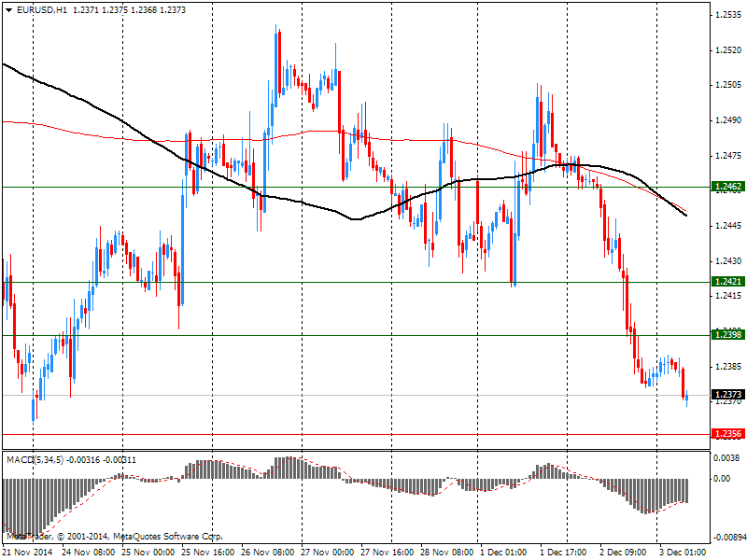Click the 0.00 MACD scale value
Image resolution: width=747 pixels, height=560 pixels.
(x=722, y=479)
